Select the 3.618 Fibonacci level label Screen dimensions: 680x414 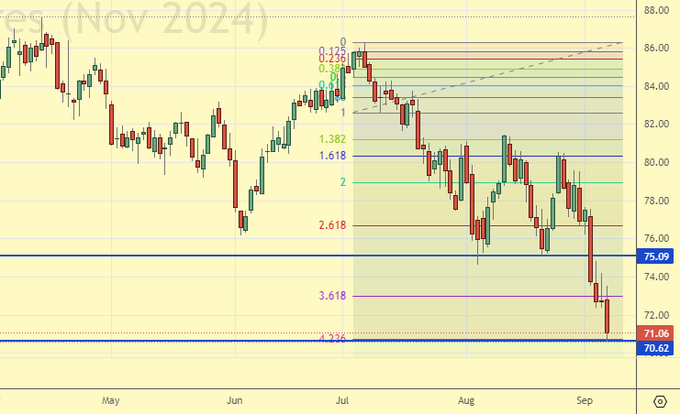coord(333,296)
